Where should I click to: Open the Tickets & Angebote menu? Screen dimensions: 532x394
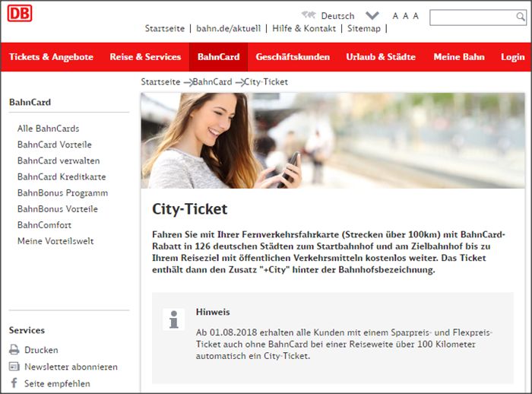[51, 57]
